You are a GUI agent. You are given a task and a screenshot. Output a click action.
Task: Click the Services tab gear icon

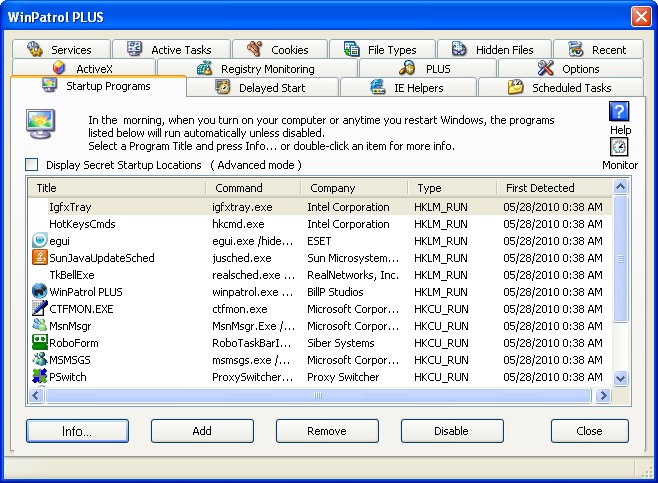coord(35,49)
